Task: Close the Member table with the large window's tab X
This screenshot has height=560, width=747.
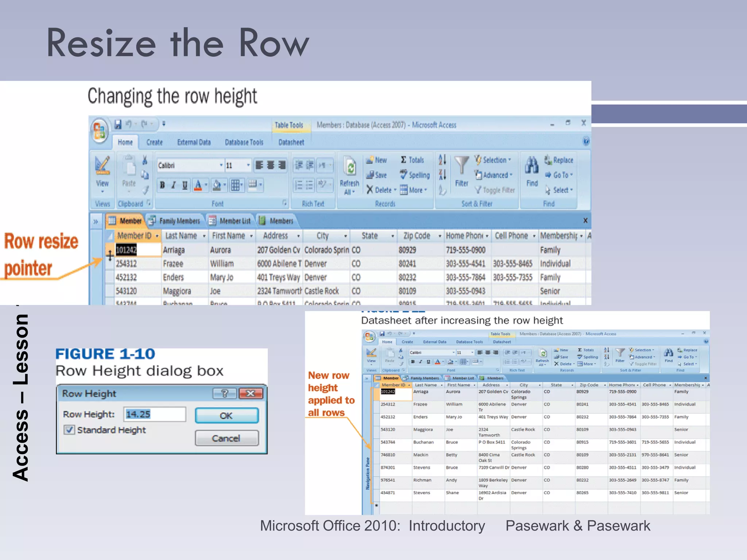Action: click(585, 221)
